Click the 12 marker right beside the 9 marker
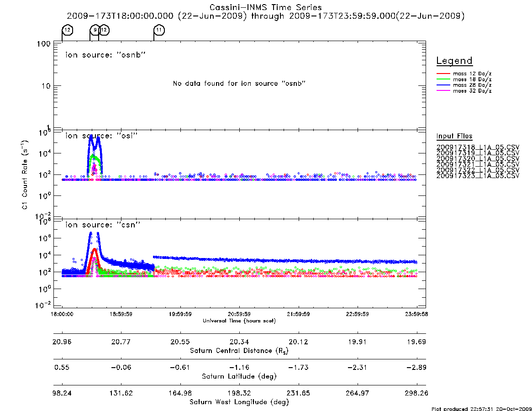The image size is (532, 411). click(104, 30)
